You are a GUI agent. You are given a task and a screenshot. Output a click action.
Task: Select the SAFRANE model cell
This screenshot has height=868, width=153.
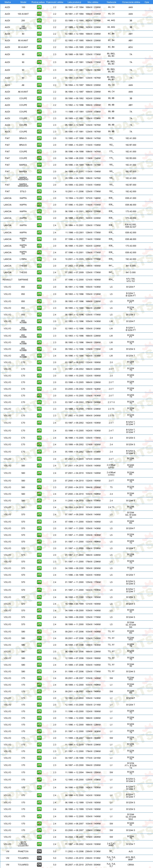coord(23,280)
